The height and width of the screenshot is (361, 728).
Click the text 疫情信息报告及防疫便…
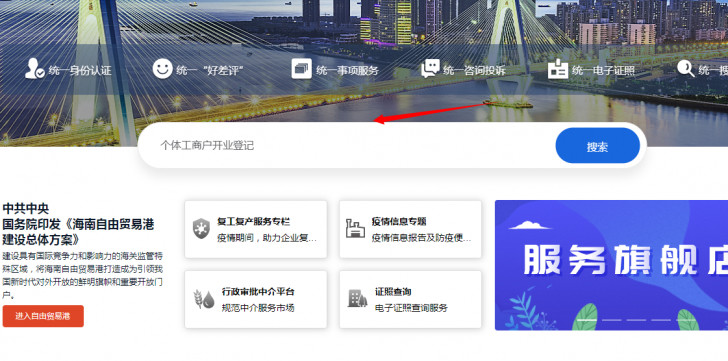tap(422, 239)
